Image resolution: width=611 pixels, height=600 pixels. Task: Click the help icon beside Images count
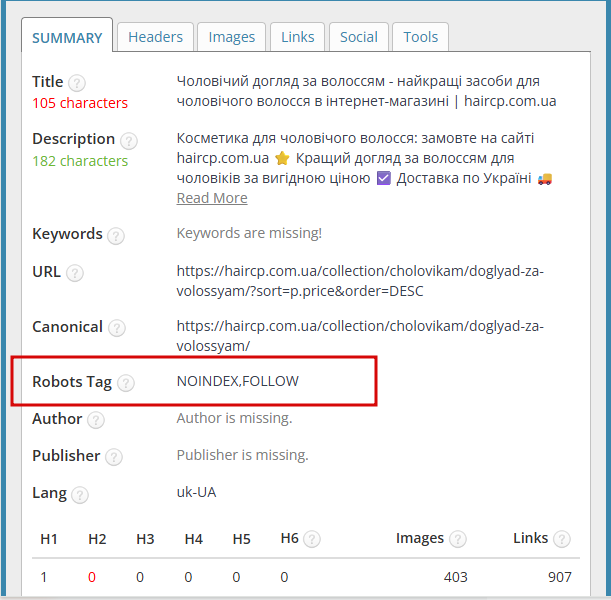pyautogui.click(x=457, y=540)
